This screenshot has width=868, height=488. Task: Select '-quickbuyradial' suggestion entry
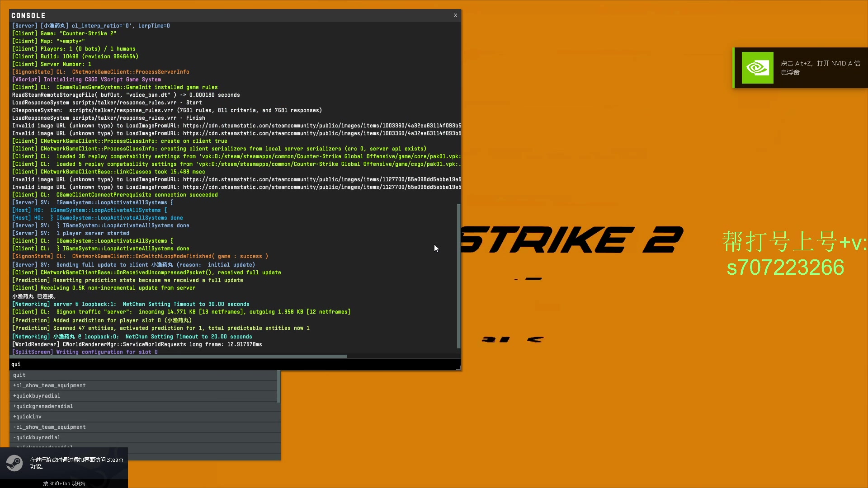[143, 437]
